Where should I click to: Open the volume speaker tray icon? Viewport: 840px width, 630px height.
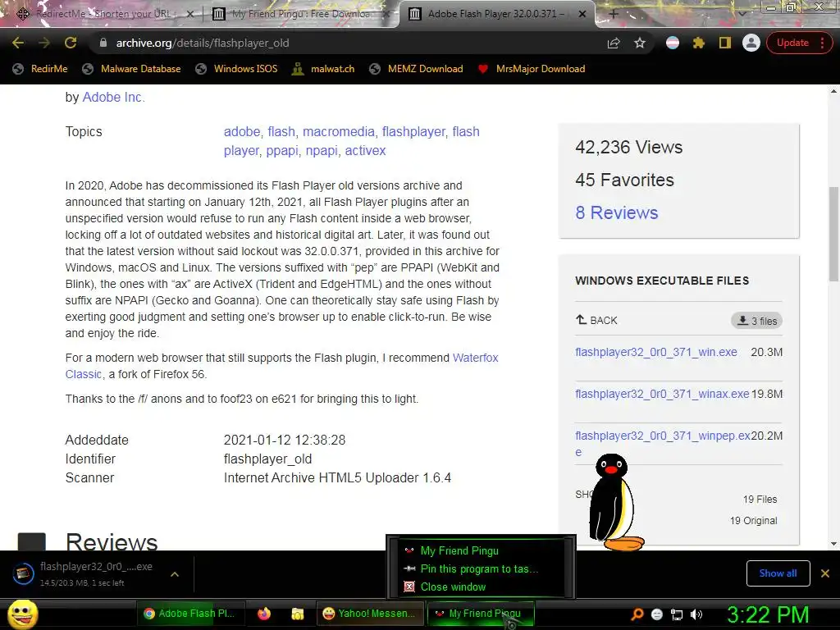[696, 614]
